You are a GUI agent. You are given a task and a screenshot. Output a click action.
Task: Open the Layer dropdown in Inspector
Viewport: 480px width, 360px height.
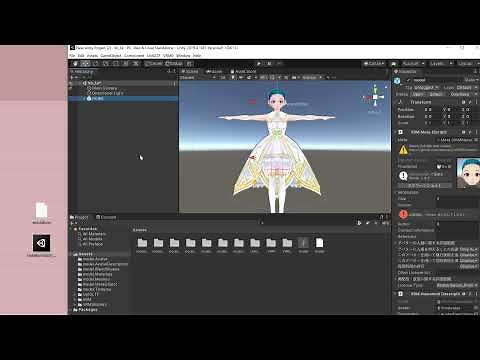(x=467, y=88)
